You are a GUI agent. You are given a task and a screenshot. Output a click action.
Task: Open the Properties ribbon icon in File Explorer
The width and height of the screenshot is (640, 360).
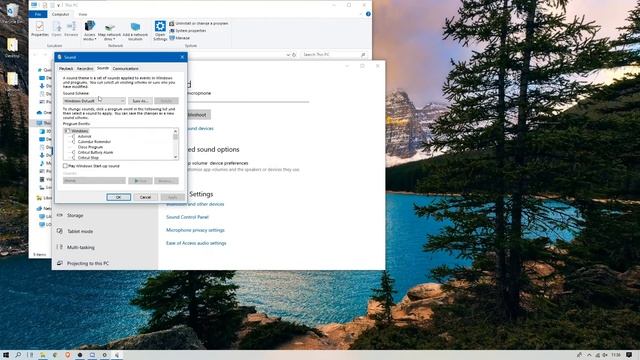tap(40, 29)
